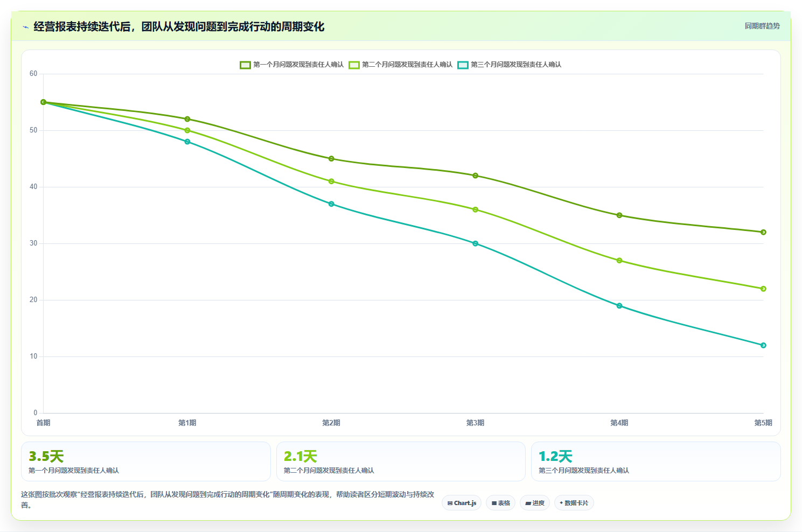
Task: Click first-month data point at 第5期
Action: (x=763, y=232)
